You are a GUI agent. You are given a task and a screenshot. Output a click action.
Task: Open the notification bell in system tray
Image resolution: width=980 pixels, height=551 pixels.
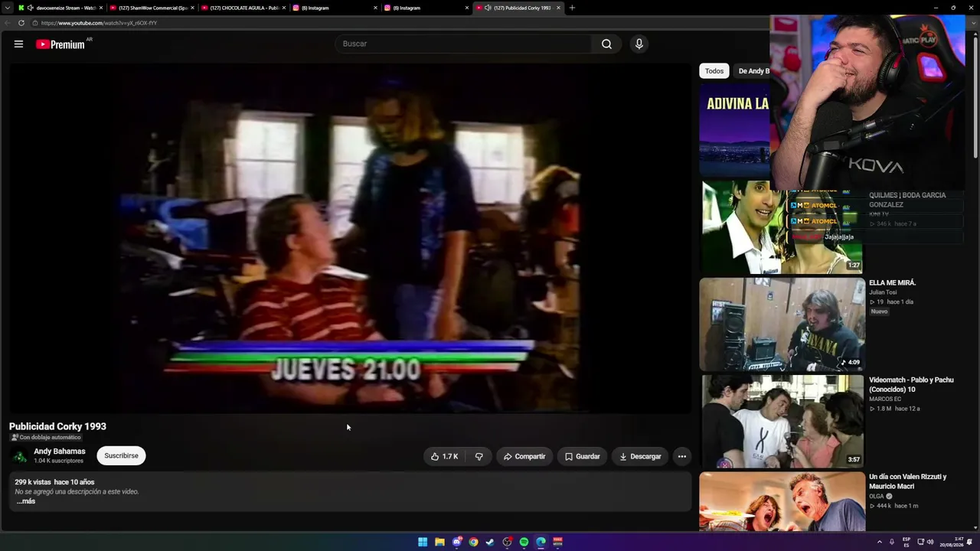point(969,542)
